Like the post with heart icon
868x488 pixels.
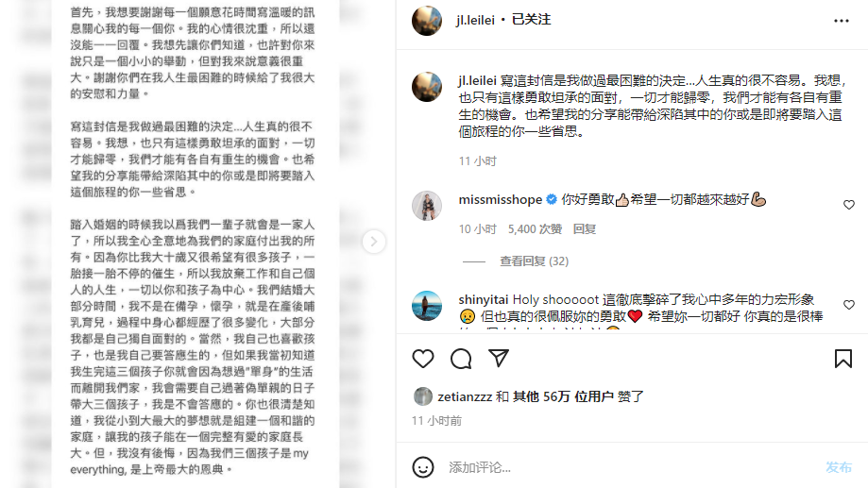(423, 359)
